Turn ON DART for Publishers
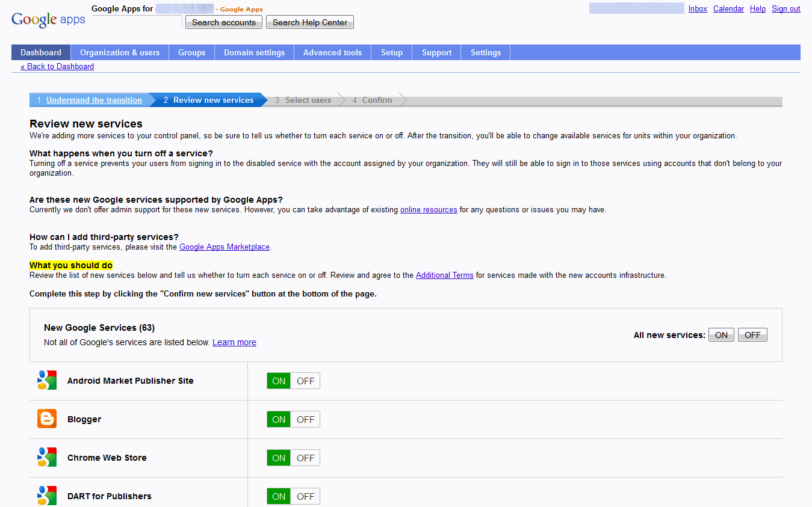812x507 pixels. click(x=279, y=496)
